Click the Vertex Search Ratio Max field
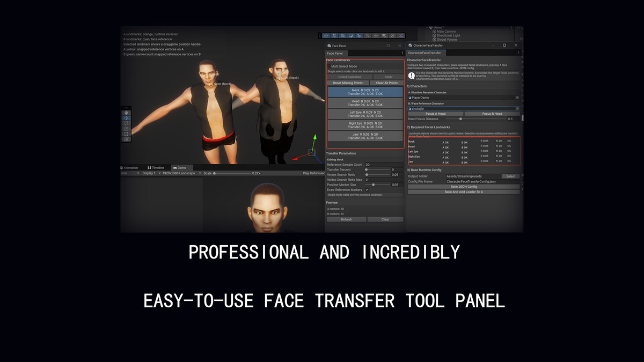This screenshot has height=362, width=644. click(x=384, y=180)
